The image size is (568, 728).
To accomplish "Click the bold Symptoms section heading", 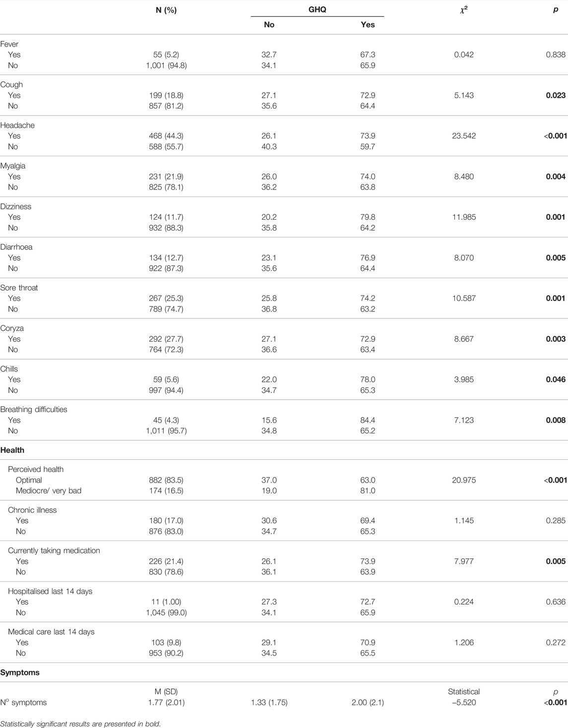I will point(20,672).
